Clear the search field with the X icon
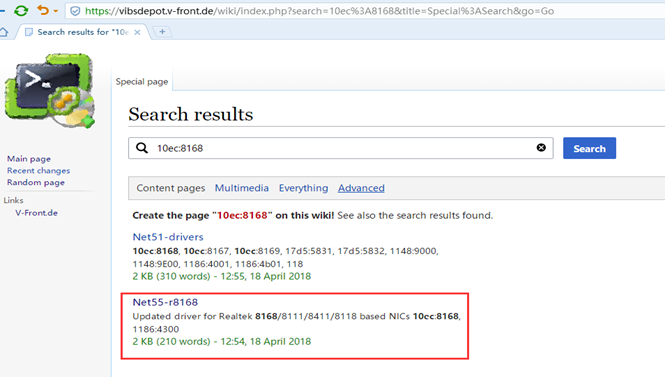This screenshot has height=377, width=665. tap(541, 147)
